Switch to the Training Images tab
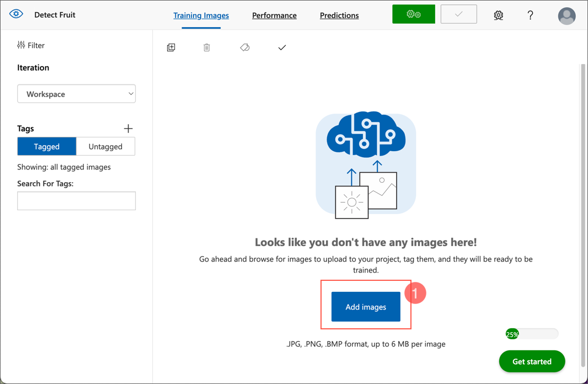 [201, 15]
